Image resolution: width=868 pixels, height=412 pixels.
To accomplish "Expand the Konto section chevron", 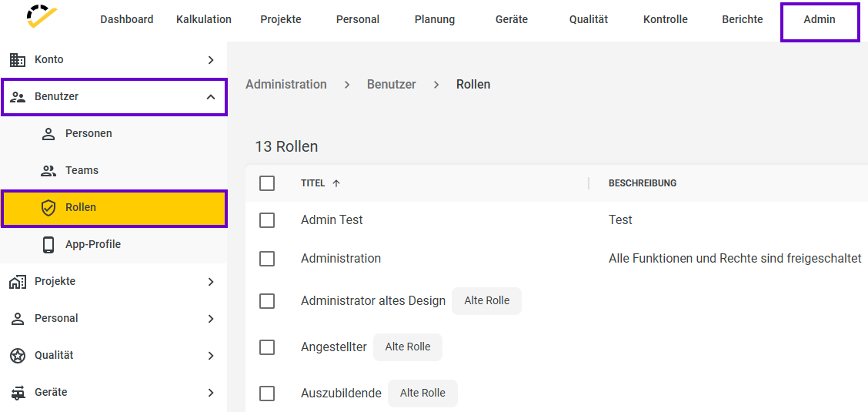I will point(210,60).
